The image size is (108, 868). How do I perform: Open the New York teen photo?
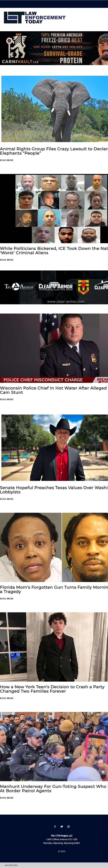point(54,647)
